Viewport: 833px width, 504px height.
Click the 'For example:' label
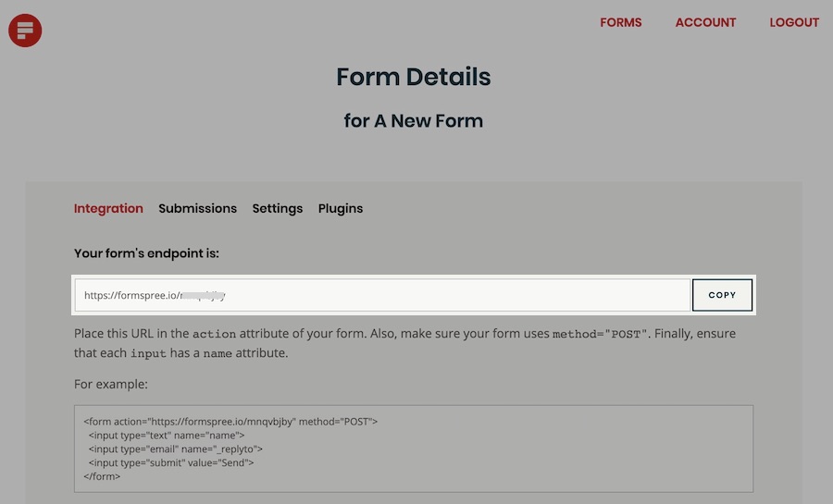point(111,384)
